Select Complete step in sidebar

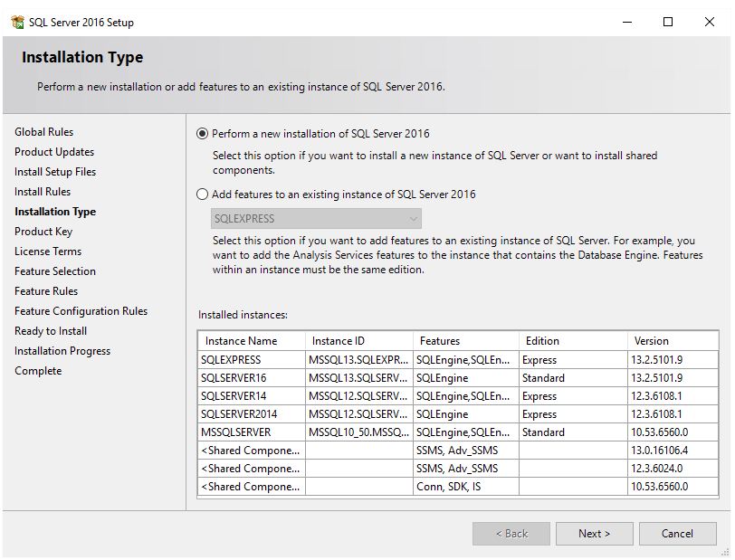38,371
